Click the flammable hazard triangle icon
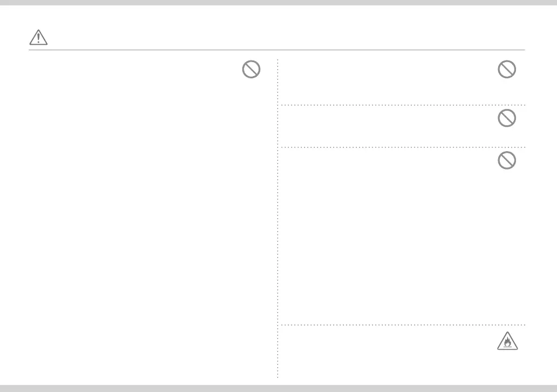 coord(507,341)
